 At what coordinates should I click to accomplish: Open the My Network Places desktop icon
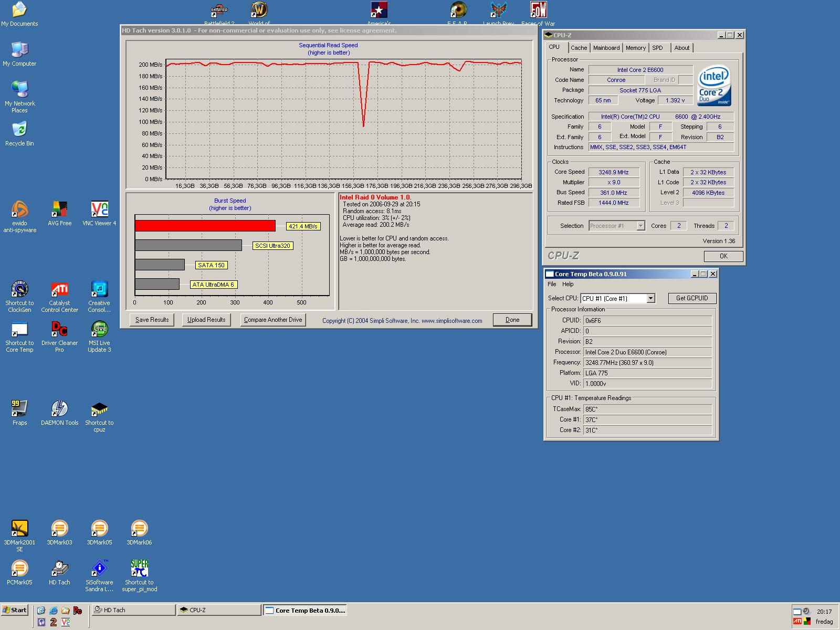(x=19, y=97)
